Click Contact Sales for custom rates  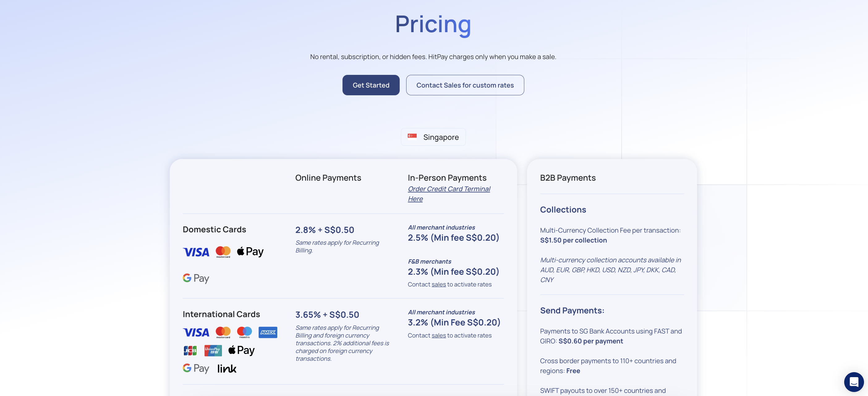pos(465,85)
